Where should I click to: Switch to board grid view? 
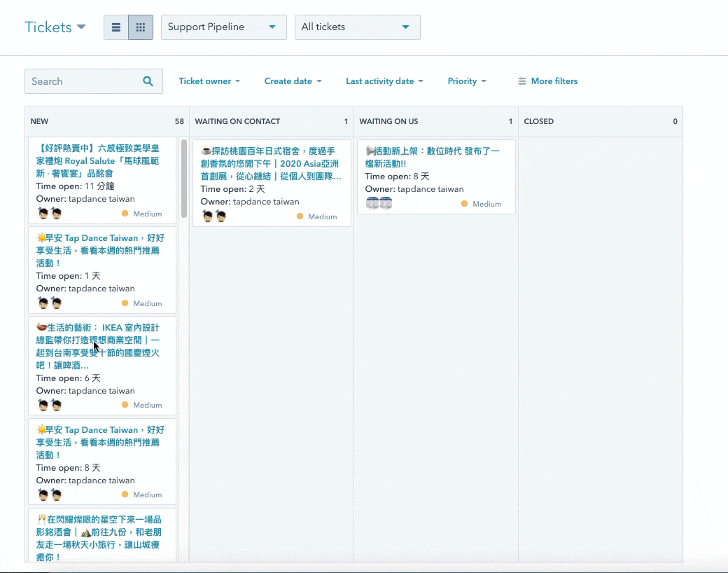tap(141, 27)
